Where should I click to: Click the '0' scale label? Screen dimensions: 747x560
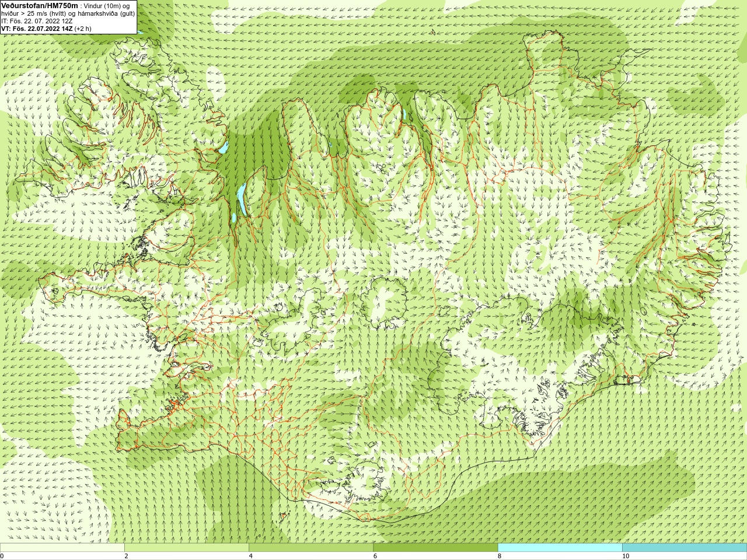(x=2, y=556)
